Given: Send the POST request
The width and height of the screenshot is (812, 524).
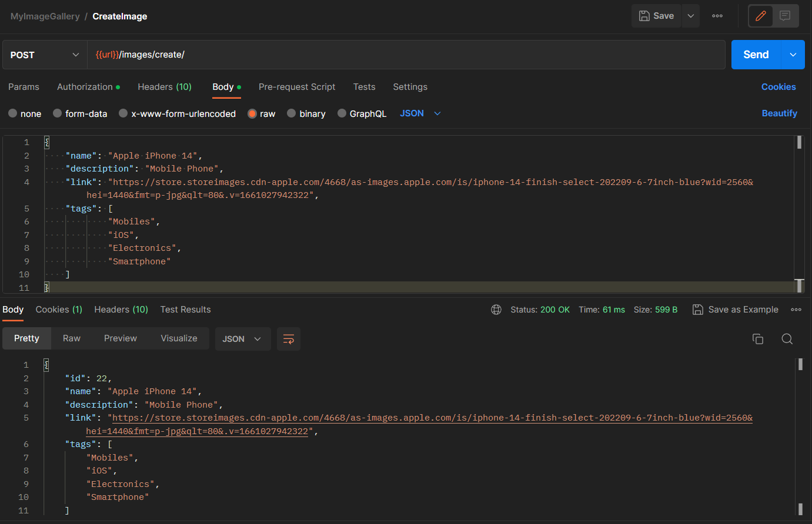Looking at the screenshot, I should tap(756, 55).
